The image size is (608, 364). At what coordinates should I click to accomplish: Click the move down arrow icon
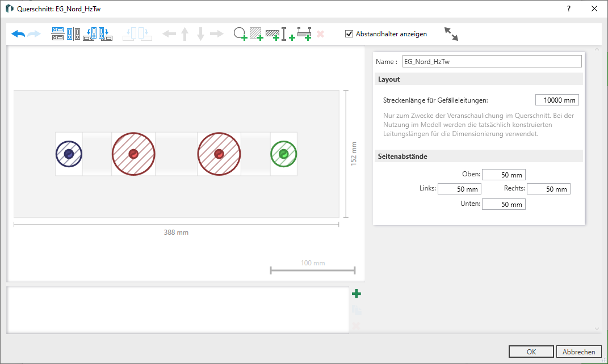(x=200, y=34)
